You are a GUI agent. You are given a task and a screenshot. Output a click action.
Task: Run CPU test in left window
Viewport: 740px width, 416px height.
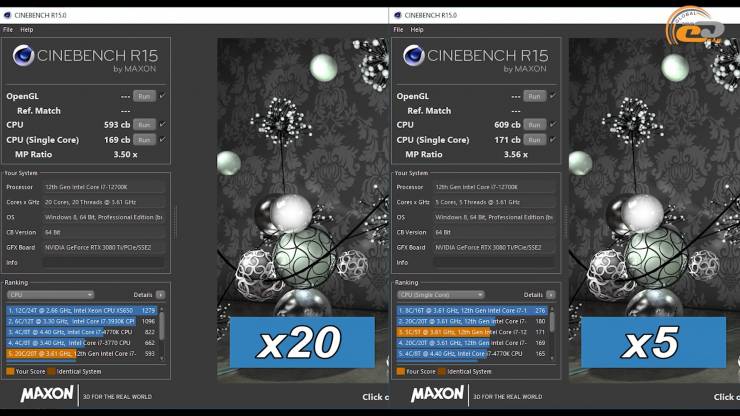click(144, 125)
